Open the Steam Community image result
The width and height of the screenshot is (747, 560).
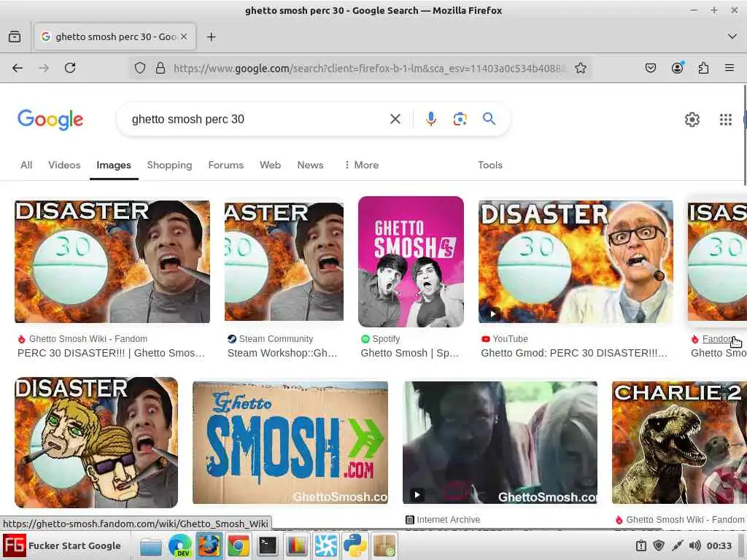click(284, 262)
